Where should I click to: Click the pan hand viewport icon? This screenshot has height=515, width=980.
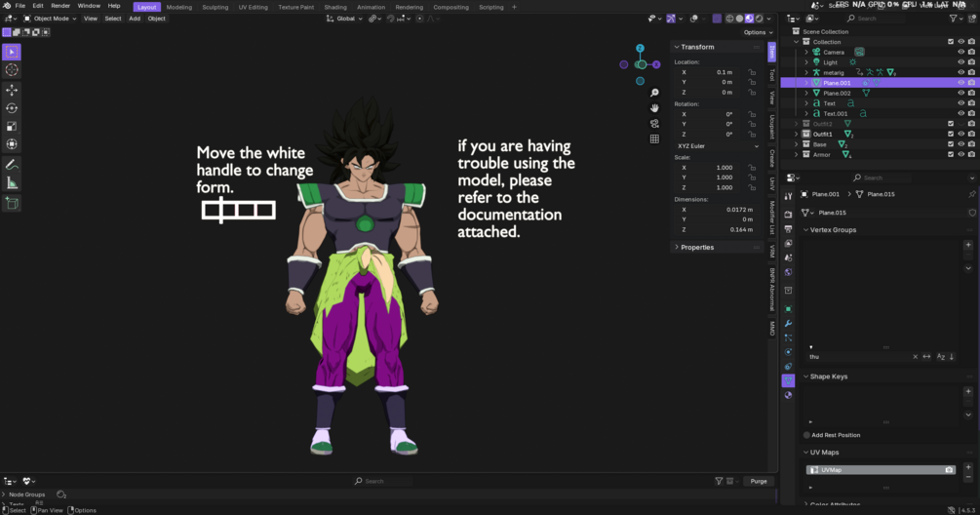pos(654,108)
